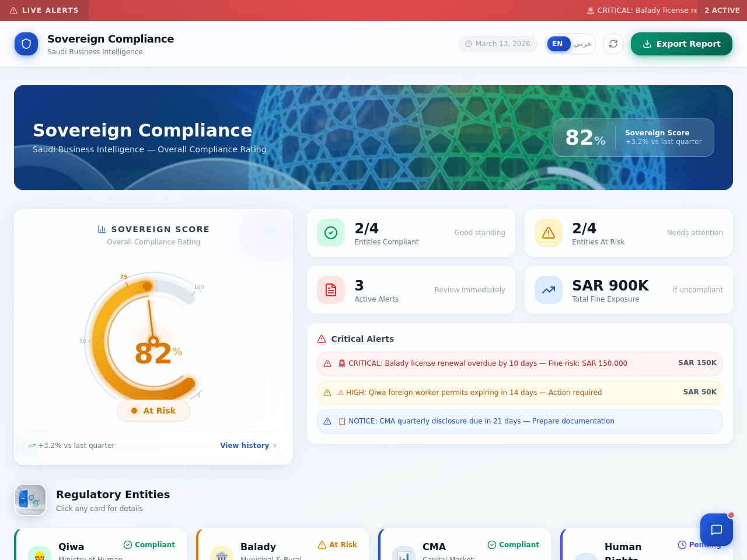This screenshot has width=747, height=560.
Task: Click the 2 ACTIVE alerts badge
Action: [722, 10]
